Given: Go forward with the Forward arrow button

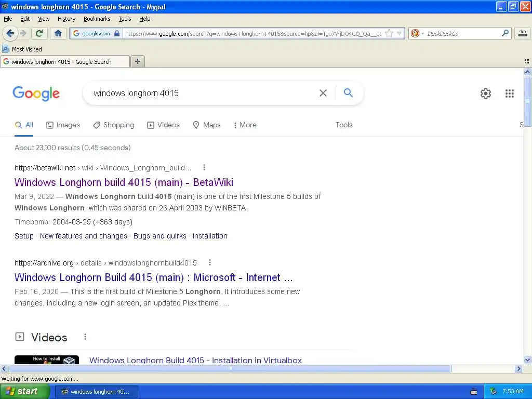Looking at the screenshot, I should (x=23, y=33).
